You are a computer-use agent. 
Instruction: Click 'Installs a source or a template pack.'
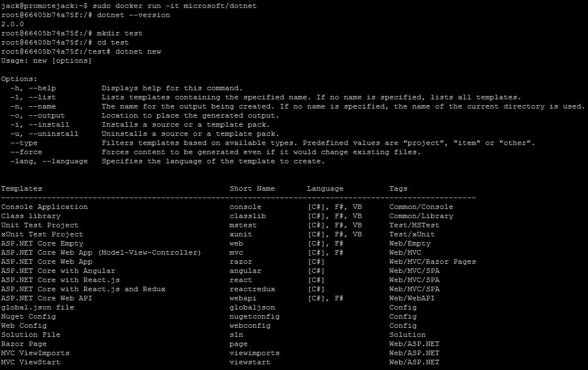click(186, 124)
